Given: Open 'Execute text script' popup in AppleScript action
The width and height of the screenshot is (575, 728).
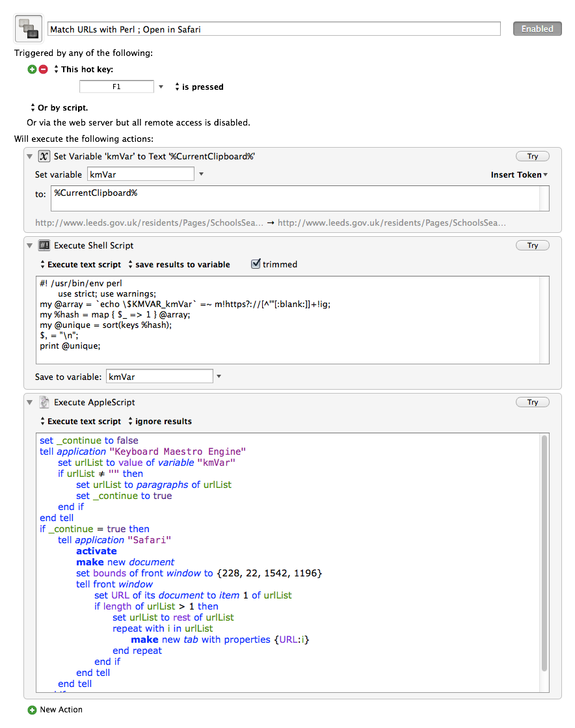Looking at the screenshot, I should [80, 421].
